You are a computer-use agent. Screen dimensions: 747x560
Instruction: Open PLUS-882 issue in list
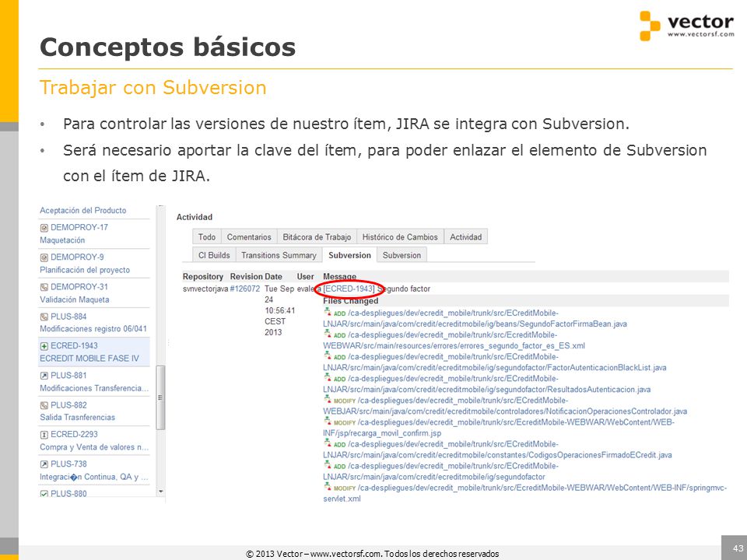[68, 405]
